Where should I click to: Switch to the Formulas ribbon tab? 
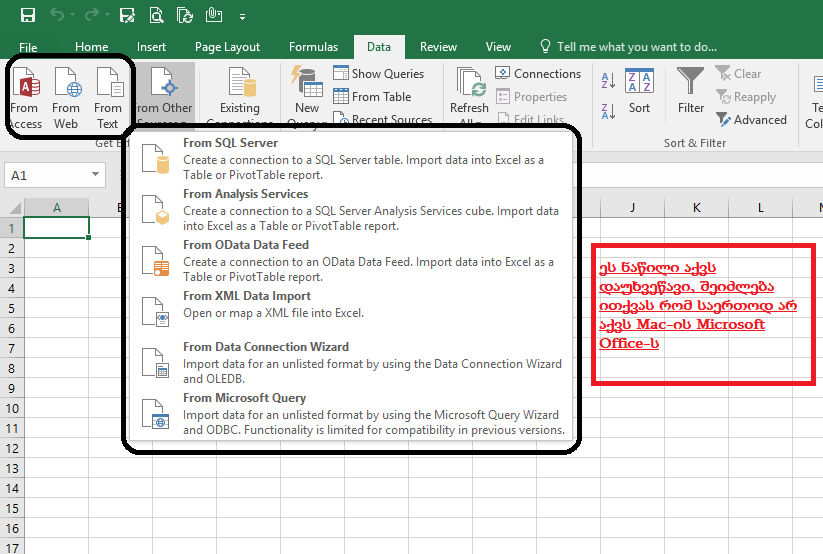point(313,47)
